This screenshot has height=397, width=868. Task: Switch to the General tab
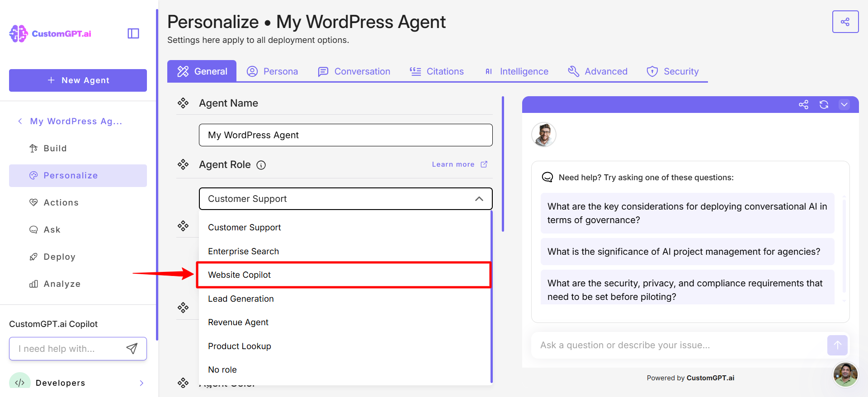(x=202, y=71)
